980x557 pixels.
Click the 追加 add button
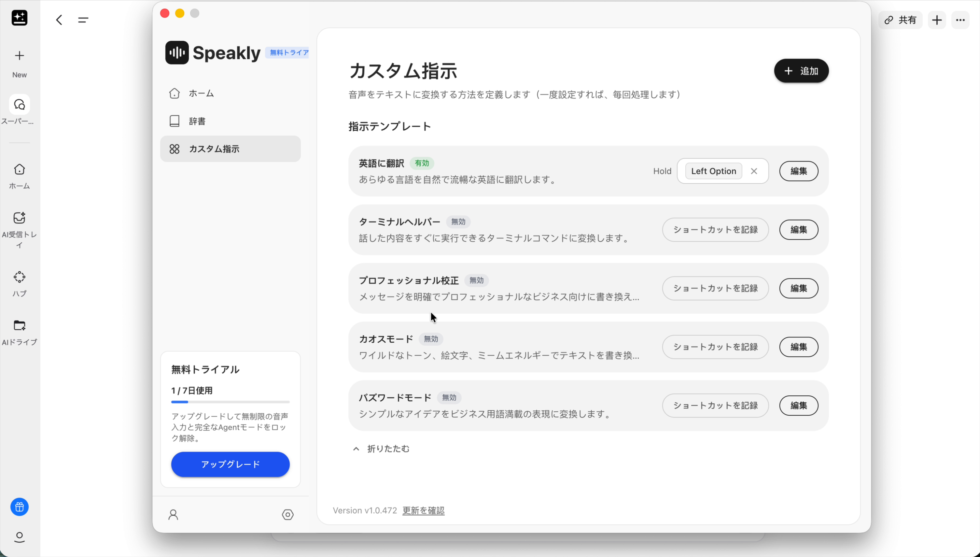click(x=801, y=71)
